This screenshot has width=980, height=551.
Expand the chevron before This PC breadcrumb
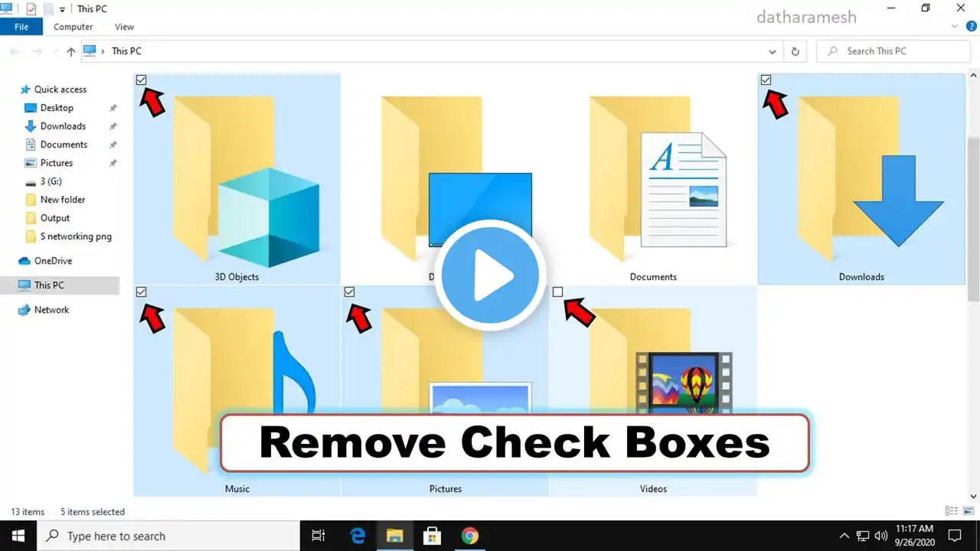103,51
